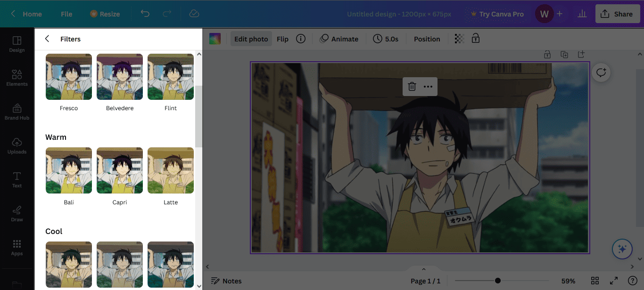Click the gradient color swatch

coord(215,39)
